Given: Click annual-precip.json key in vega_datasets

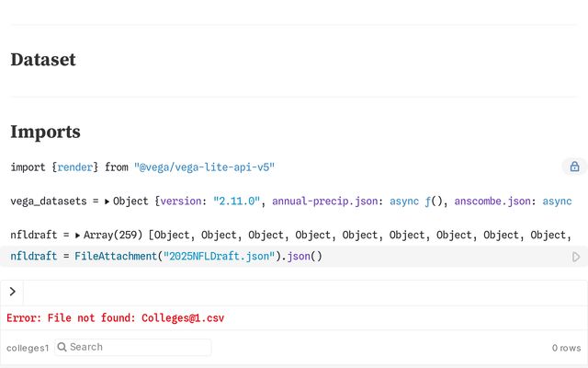Looking at the screenshot, I should pos(328,201).
